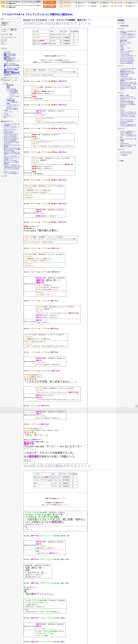Open 直轄バトルロイヤルR menu link
The height and width of the screenshot is (644, 138).
point(10,54)
